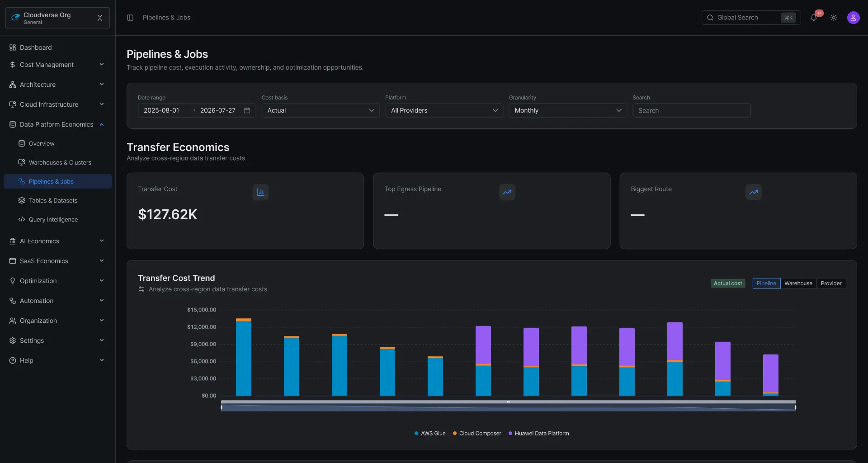Screen dimensions: 868x463
Task: Click the Settings gear icon
Action: click(x=13, y=340)
